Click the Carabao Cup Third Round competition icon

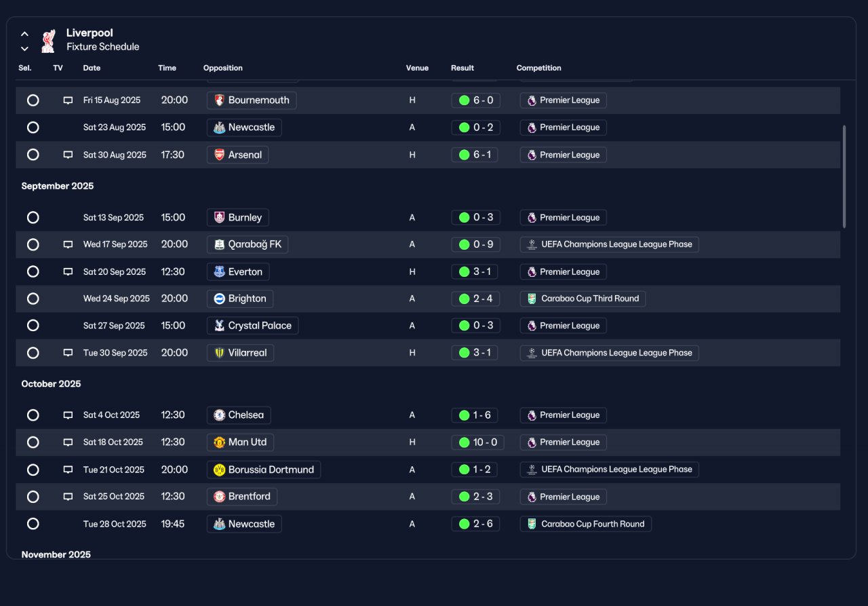532,299
